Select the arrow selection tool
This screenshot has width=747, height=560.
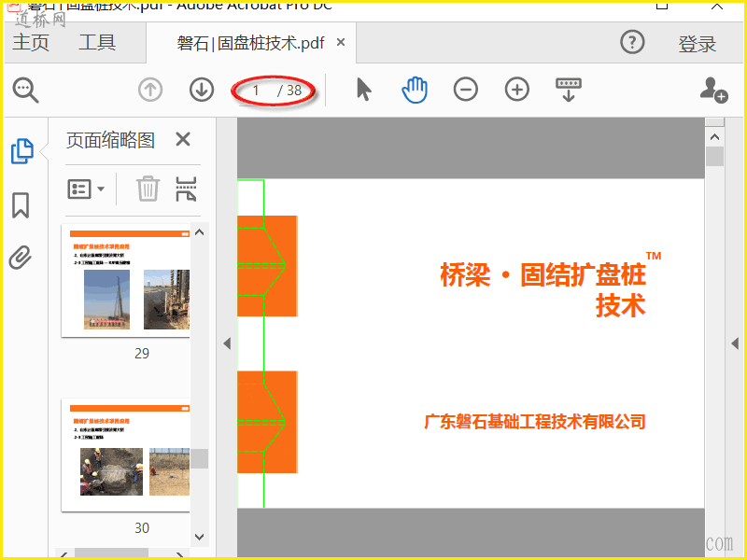click(364, 90)
